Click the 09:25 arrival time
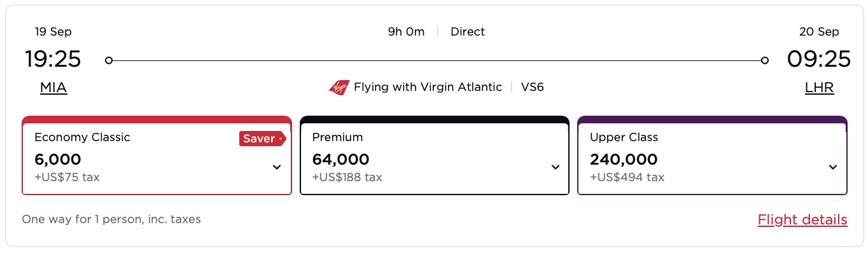 [x=819, y=59]
